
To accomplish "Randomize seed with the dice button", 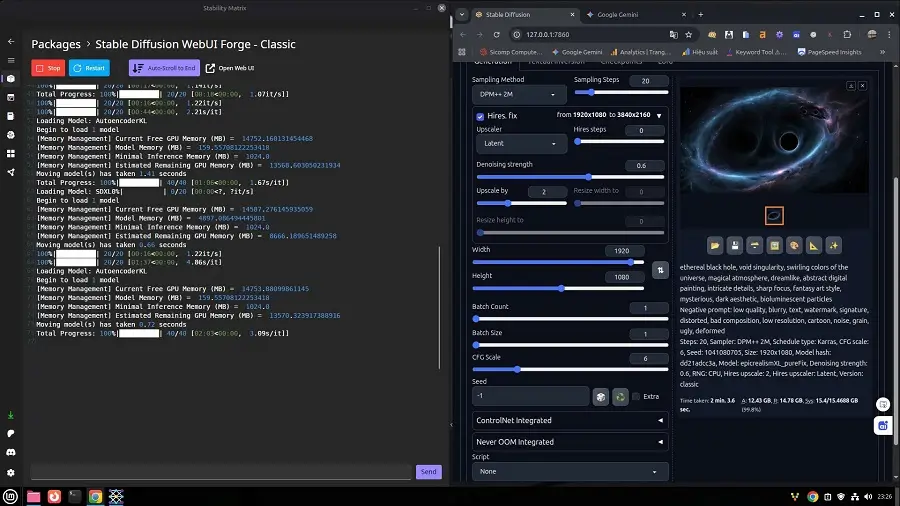I will (x=600, y=396).
